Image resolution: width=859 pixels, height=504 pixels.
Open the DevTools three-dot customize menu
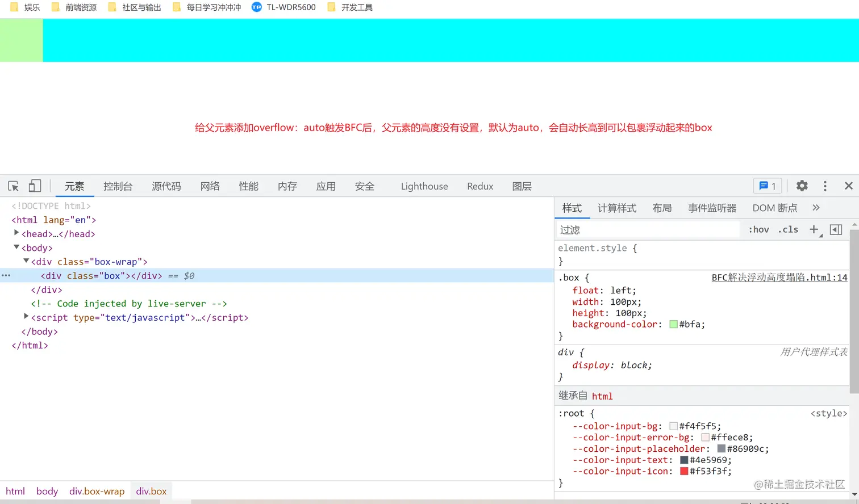825,186
